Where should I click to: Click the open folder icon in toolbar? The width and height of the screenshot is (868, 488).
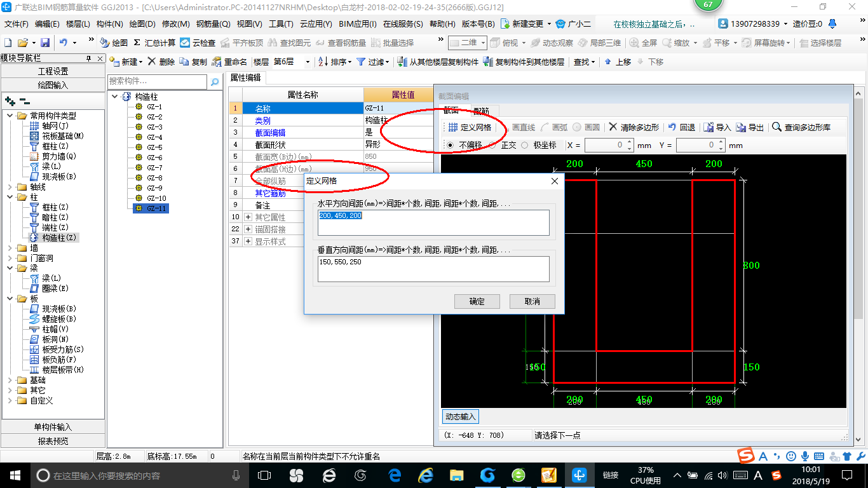tap(22, 43)
